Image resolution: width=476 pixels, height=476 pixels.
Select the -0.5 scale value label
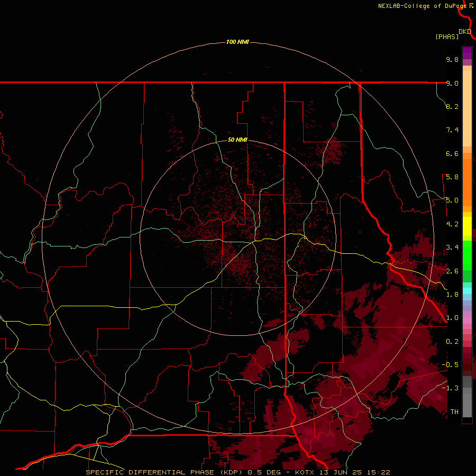click(x=450, y=365)
